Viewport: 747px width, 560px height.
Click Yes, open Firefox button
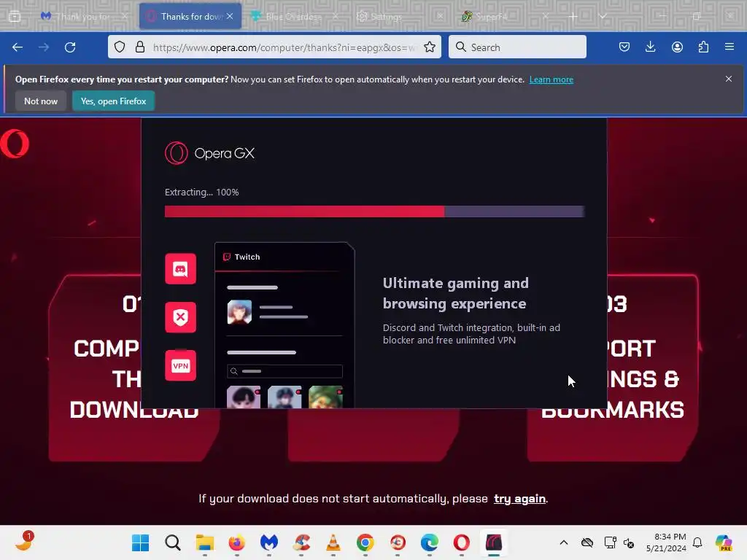(x=113, y=101)
